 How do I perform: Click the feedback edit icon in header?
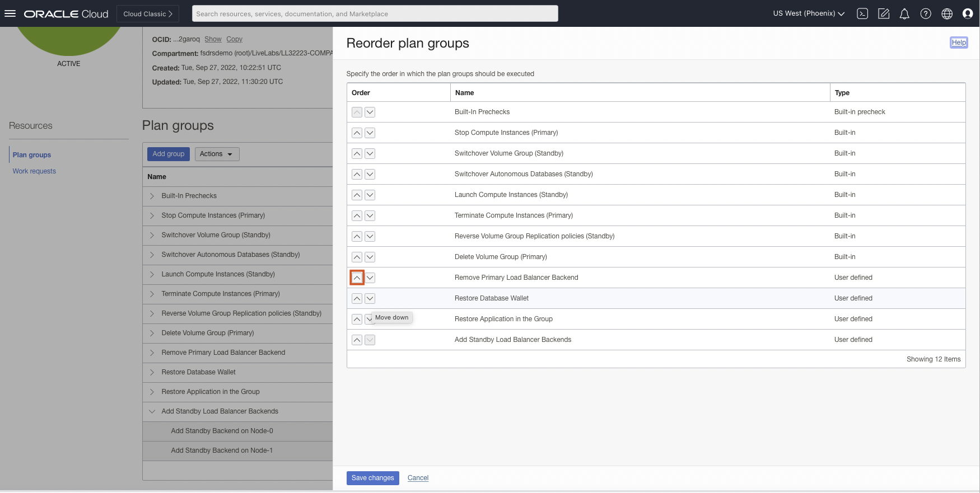pos(884,14)
